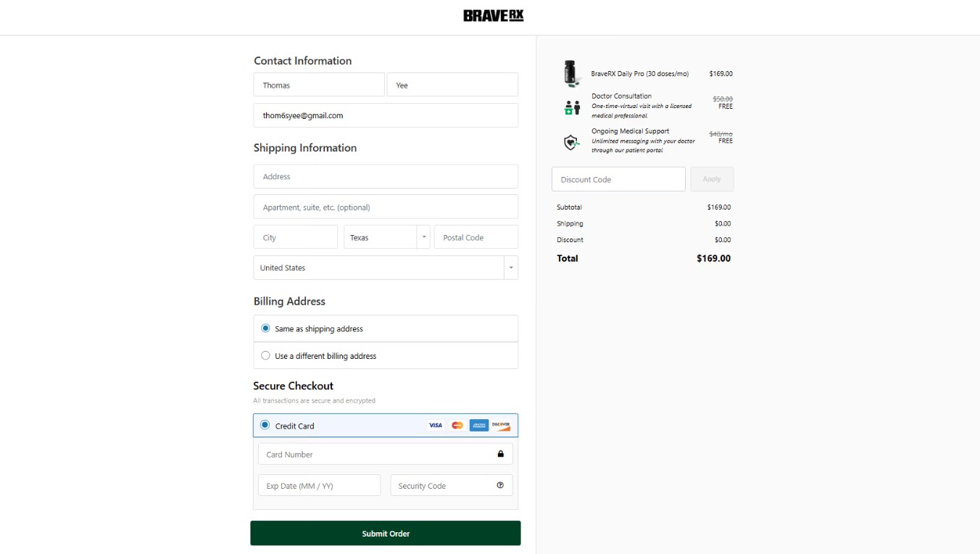The height and width of the screenshot is (554, 980).
Task: Click the BraveRX logo at top
Action: coord(493,15)
